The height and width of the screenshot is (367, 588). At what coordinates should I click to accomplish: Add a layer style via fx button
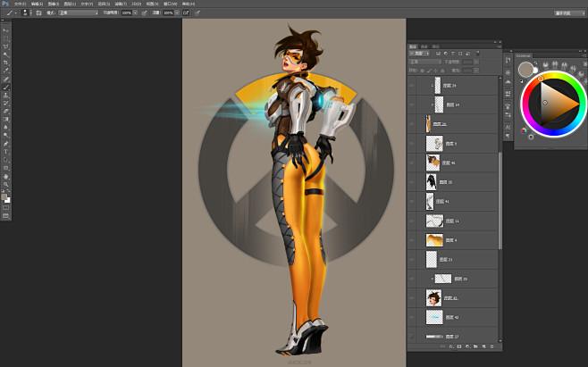pyautogui.click(x=451, y=346)
